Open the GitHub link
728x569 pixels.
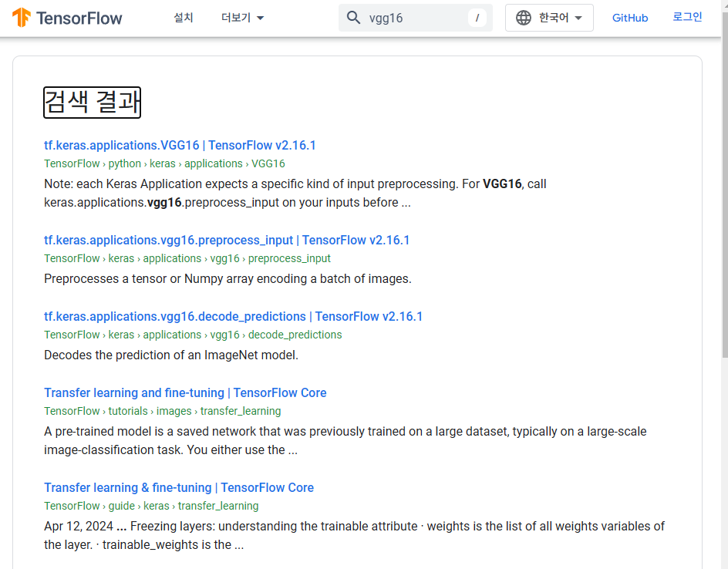630,18
